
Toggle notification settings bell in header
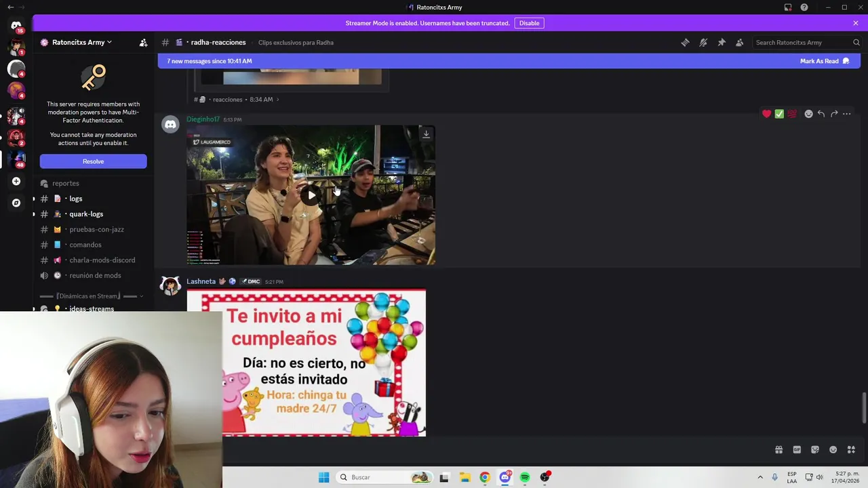[x=703, y=42]
